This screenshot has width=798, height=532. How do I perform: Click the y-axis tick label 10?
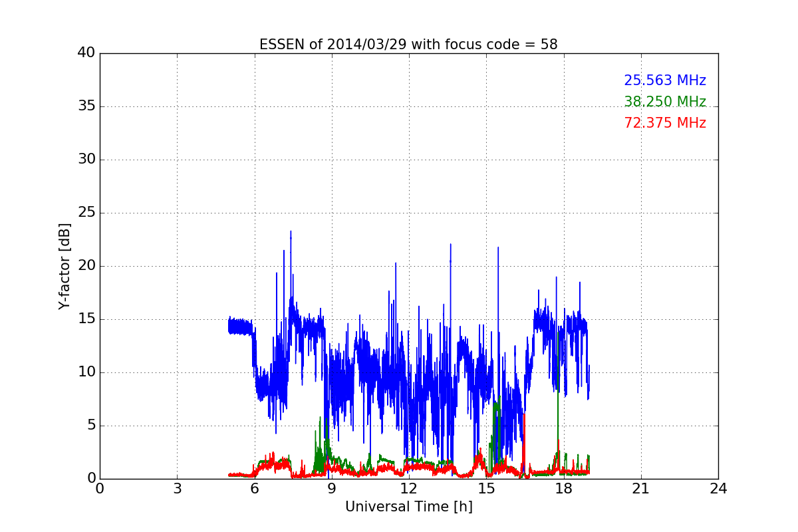(x=86, y=372)
